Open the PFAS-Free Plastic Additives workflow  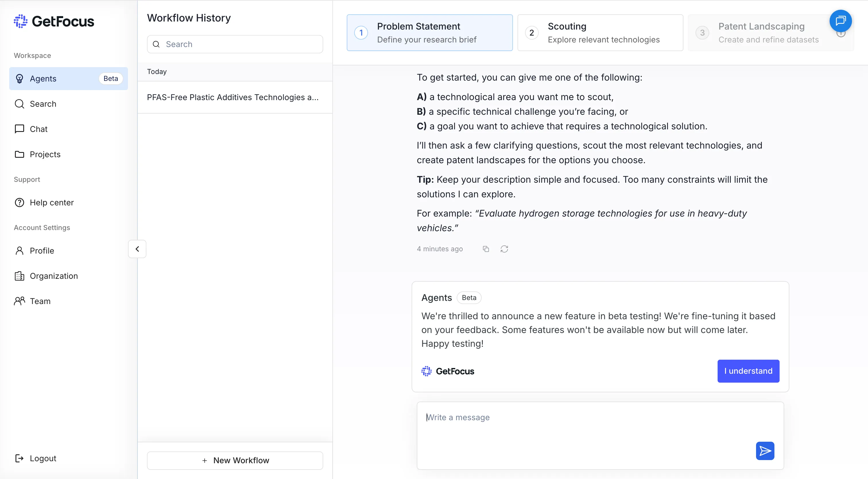[x=235, y=97]
